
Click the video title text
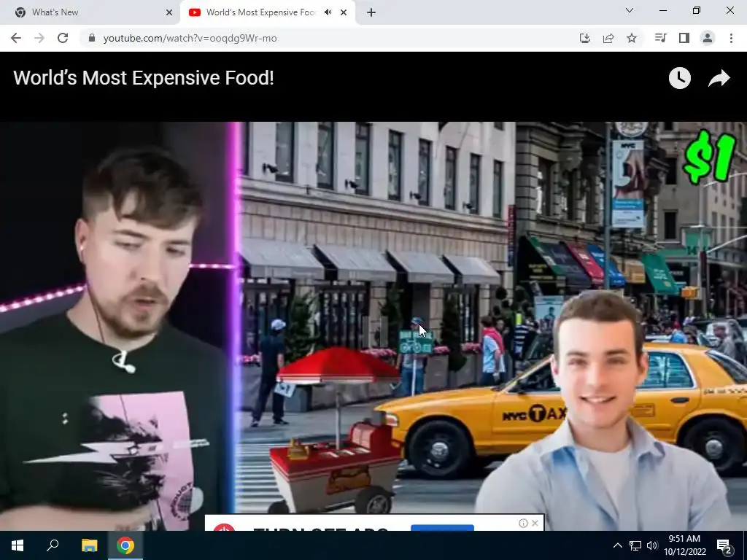(144, 78)
